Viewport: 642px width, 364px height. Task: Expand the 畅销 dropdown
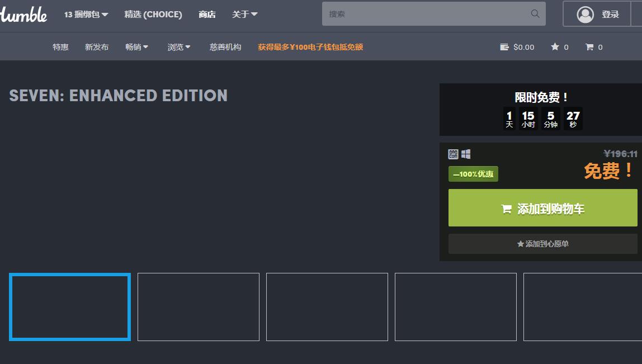pos(137,47)
